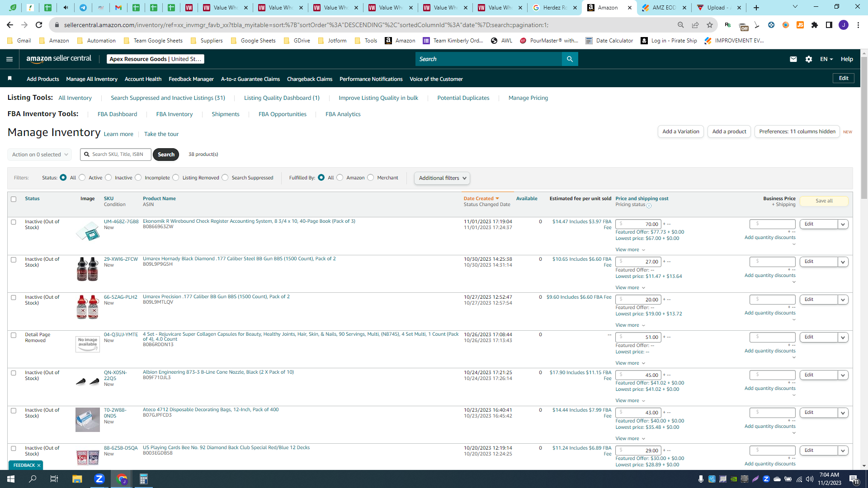The image size is (868, 488).
Task: Open the Windows Start menu
Action: (11, 479)
